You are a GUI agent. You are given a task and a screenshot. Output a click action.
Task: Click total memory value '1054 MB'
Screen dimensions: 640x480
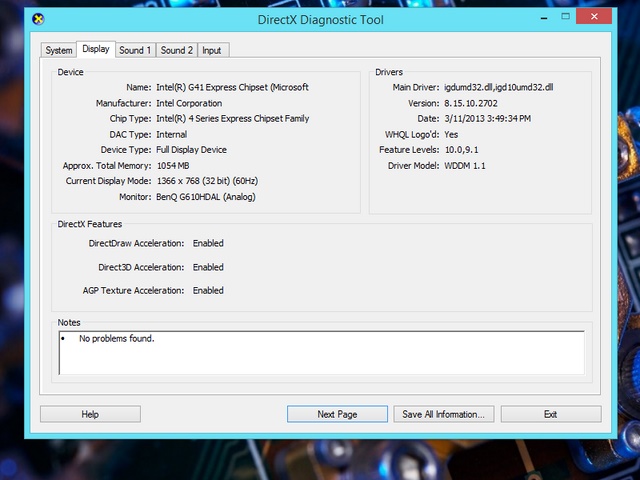(173, 166)
